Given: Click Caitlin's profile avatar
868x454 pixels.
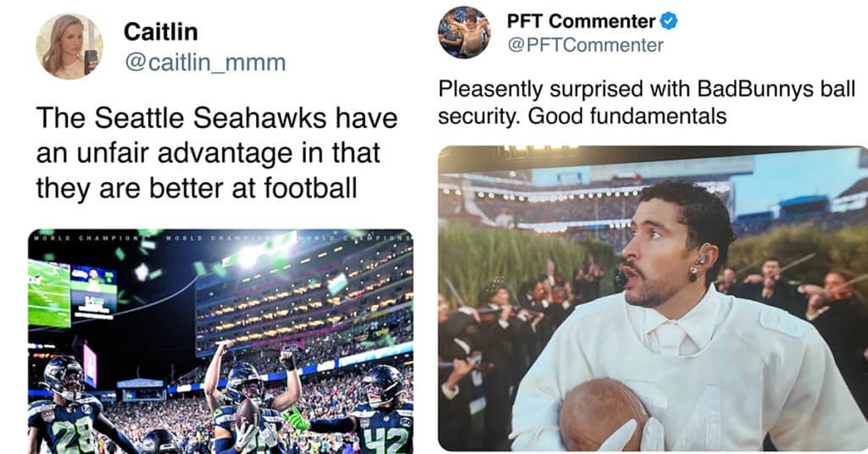Looking at the screenshot, I should [69, 46].
